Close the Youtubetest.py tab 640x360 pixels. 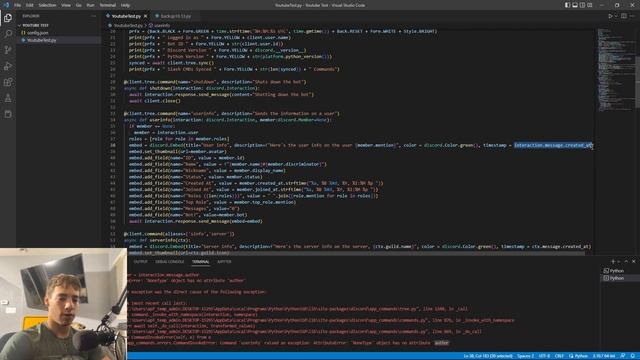coord(145,16)
